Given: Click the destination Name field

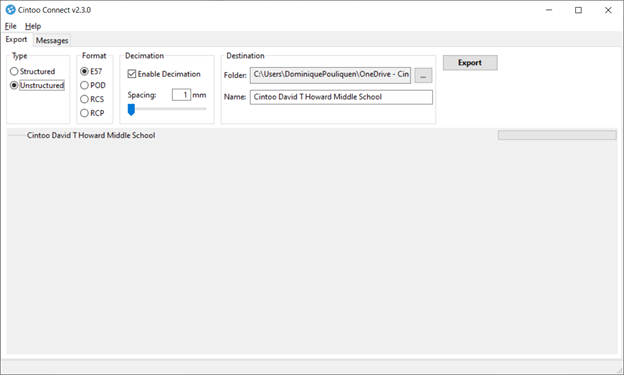Looking at the screenshot, I should click(341, 97).
